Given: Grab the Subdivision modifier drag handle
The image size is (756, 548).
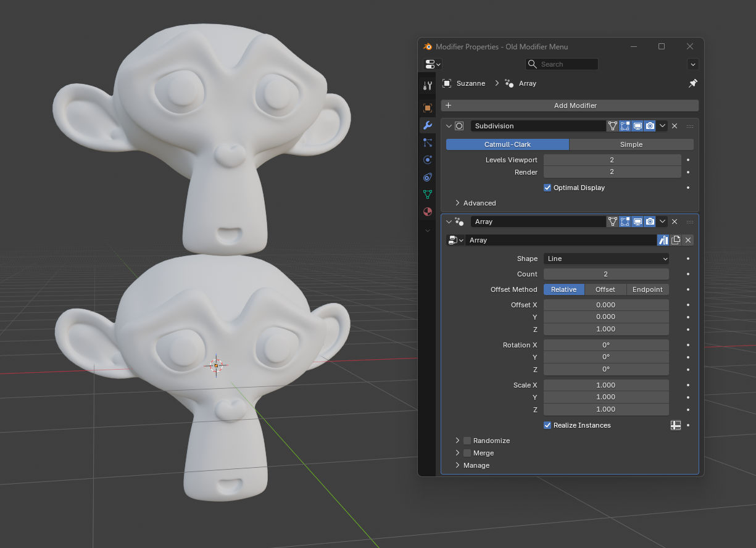Looking at the screenshot, I should (690, 126).
